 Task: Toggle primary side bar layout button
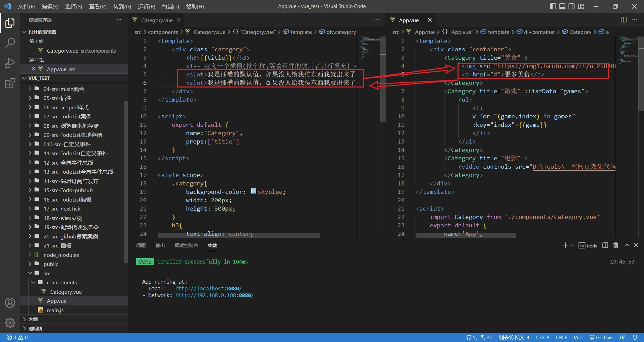pyautogui.click(x=553, y=6)
